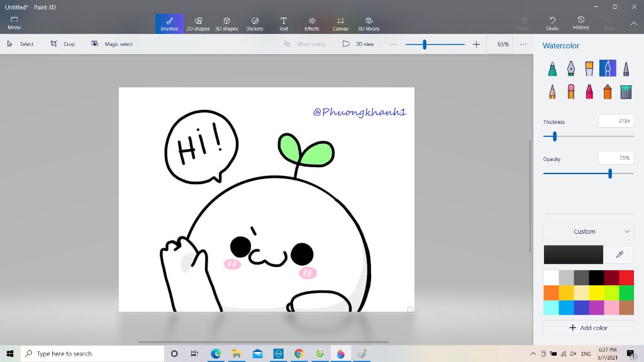
Task: Open the Canvas tab
Action: tap(340, 23)
